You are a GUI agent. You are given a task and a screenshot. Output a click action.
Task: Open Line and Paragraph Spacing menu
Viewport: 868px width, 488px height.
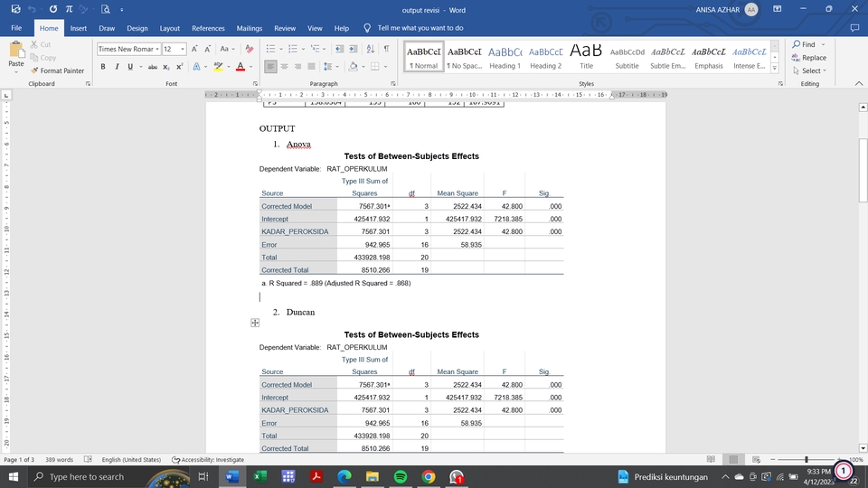tap(330, 66)
